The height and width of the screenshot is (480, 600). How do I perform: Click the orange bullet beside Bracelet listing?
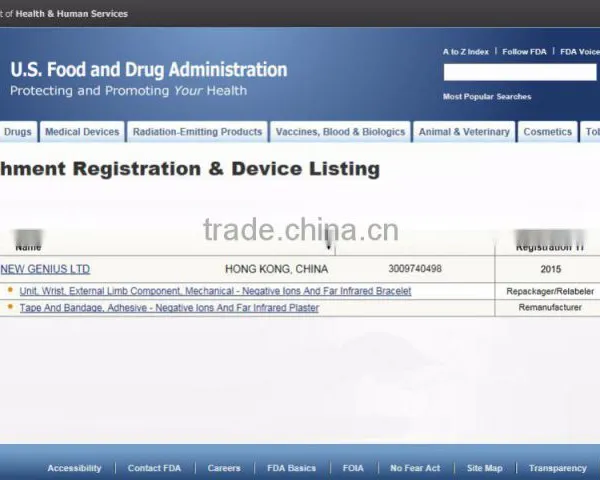click(10, 290)
